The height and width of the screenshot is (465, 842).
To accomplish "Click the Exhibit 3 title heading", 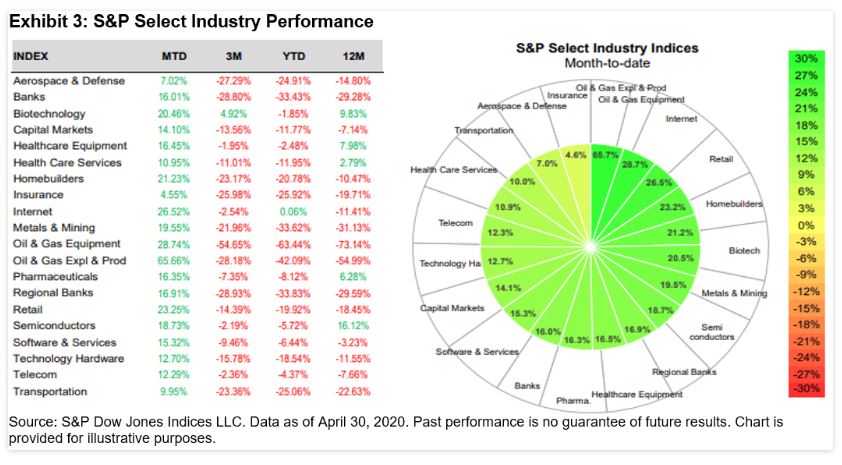I will (191, 21).
